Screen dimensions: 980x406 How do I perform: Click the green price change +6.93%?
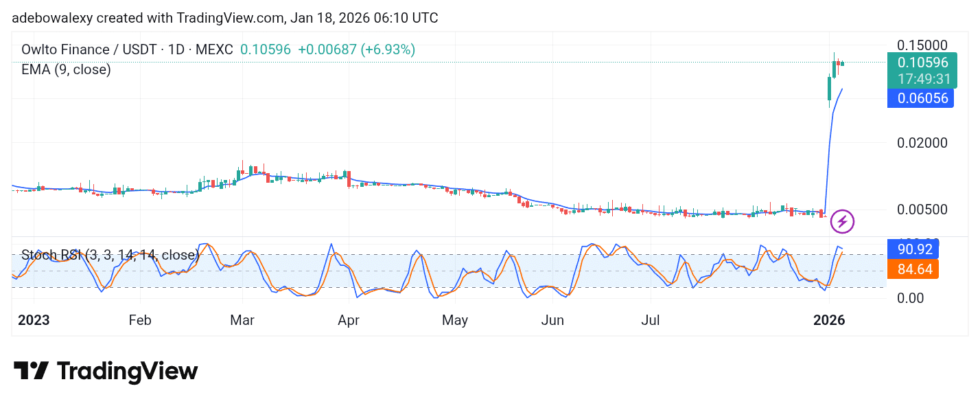[388, 49]
